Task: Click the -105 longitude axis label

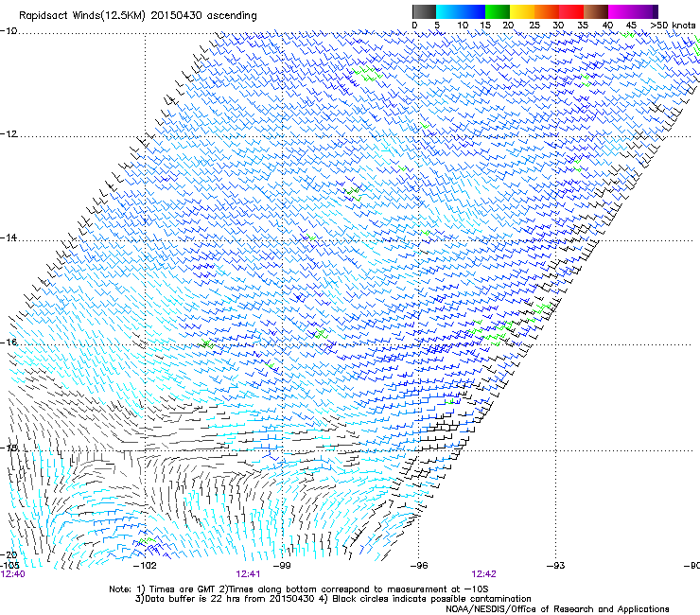Action: pos(9,565)
